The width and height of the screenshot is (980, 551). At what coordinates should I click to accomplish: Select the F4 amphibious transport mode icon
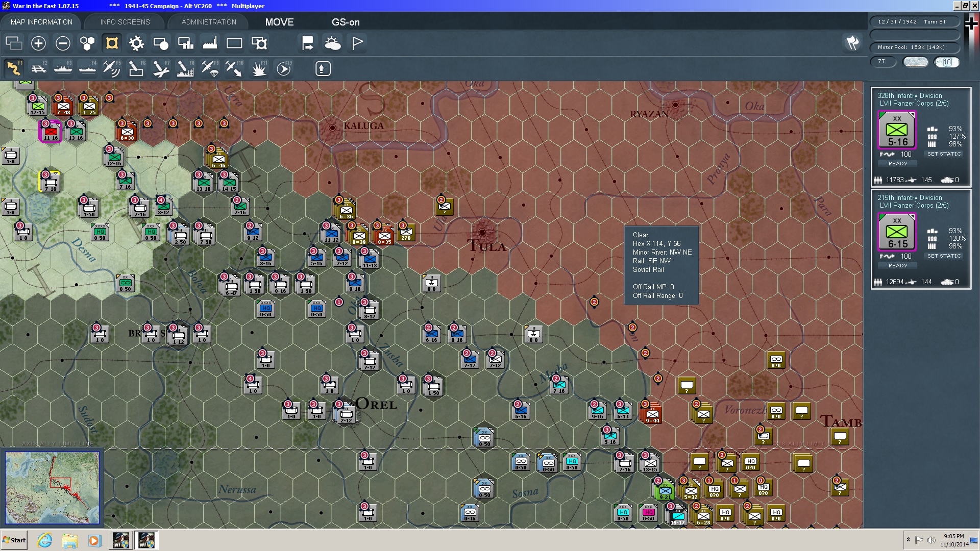pos(87,68)
